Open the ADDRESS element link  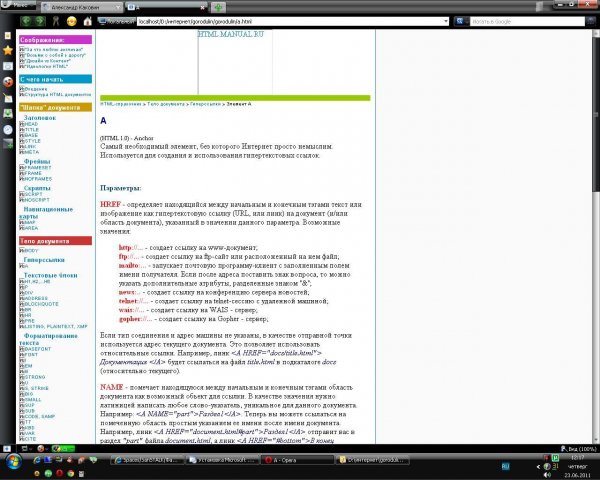coord(36,298)
